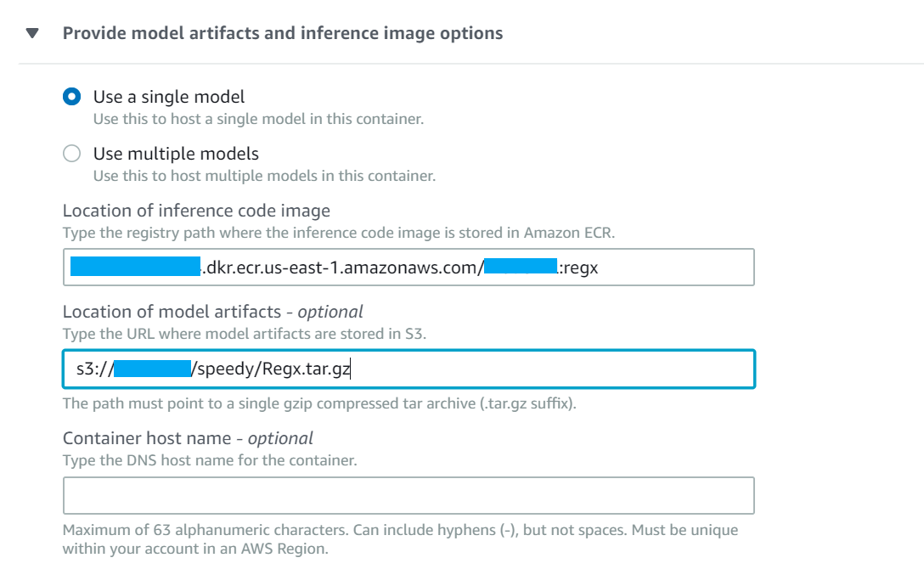Screen dimensions: 924x586
Task: Place cursor at ':regx' tag in image field
Action: [578, 268]
